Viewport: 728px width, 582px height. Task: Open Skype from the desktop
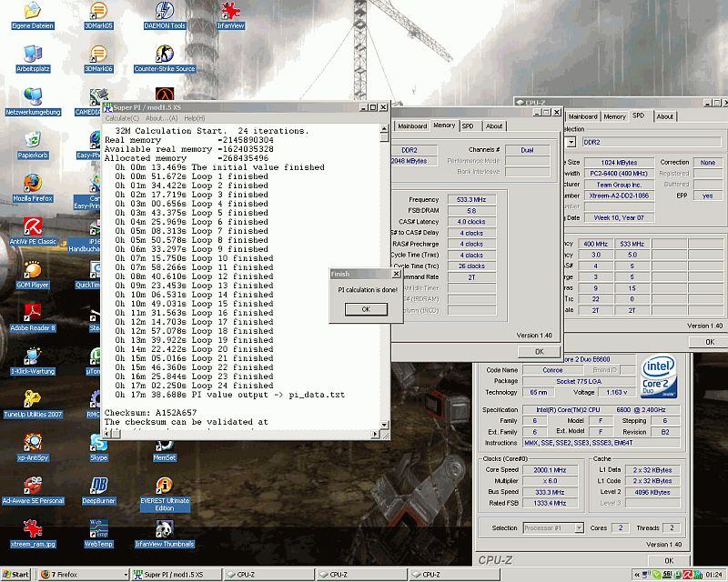[x=98, y=447]
